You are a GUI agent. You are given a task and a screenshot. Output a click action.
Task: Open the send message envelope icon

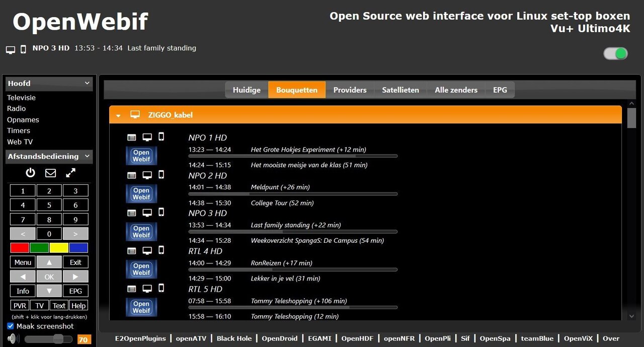[51, 173]
